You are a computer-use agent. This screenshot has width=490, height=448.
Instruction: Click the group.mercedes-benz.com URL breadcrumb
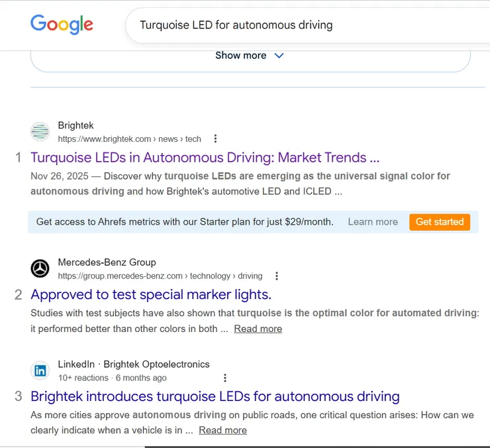[160, 276]
